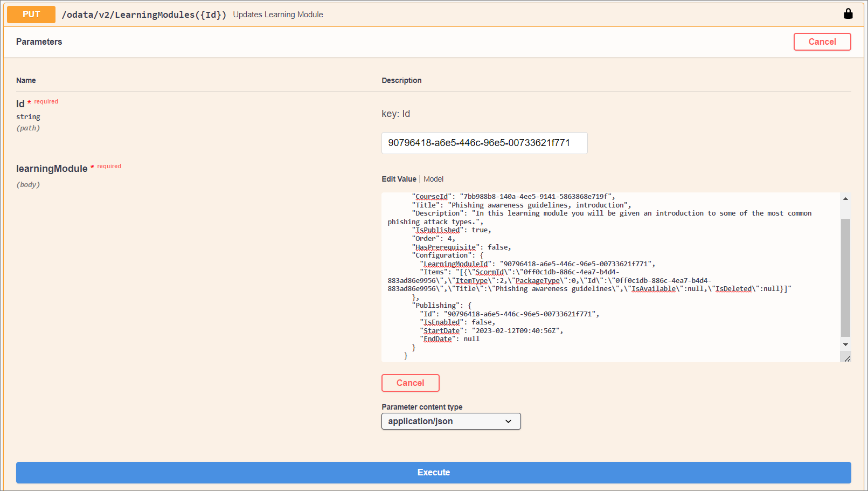This screenshot has height=491, width=868.
Task: Click the Updates Learning Module summary text
Action: (x=278, y=15)
